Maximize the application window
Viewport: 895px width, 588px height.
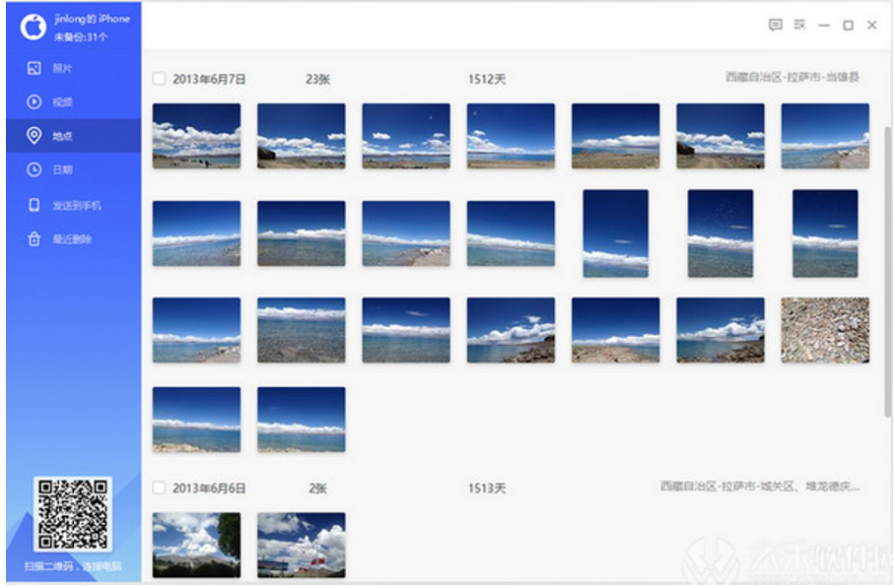click(x=848, y=26)
